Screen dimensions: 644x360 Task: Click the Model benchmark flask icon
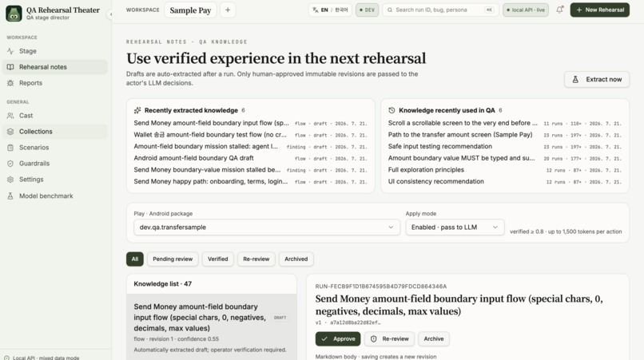tap(10, 196)
